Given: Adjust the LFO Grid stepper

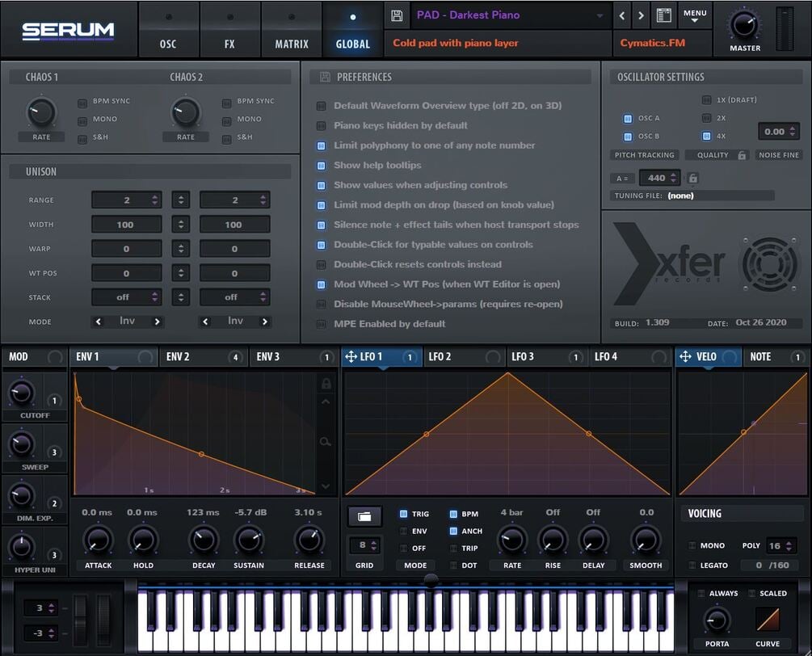Looking at the screenshot, I should [374, 545].
